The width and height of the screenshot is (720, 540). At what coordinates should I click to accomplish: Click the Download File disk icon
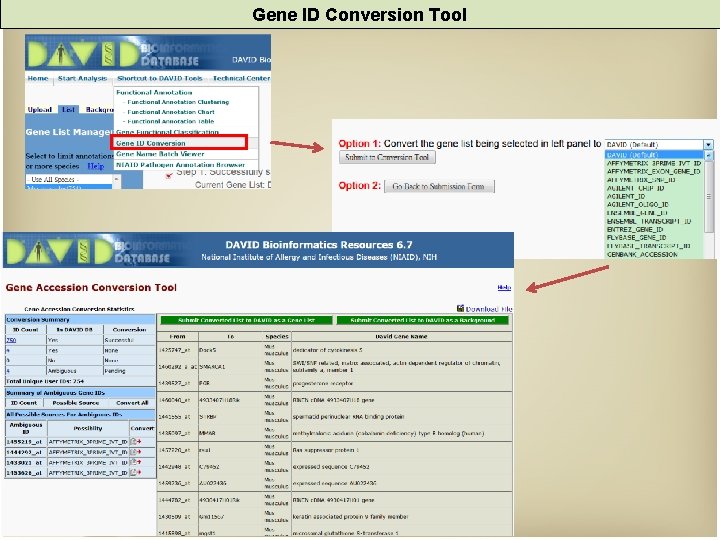click(x=460, y=308)
